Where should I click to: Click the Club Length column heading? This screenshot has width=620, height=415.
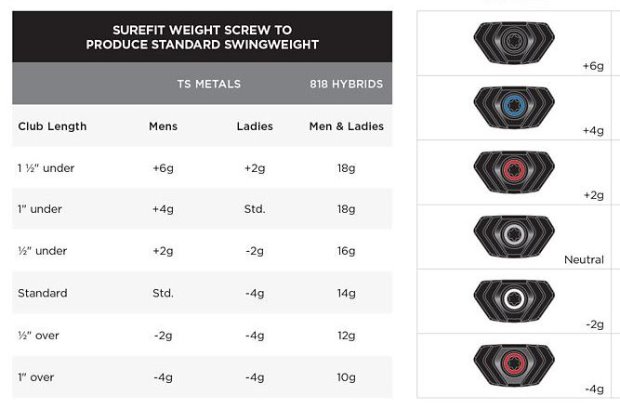coord(53,126)
